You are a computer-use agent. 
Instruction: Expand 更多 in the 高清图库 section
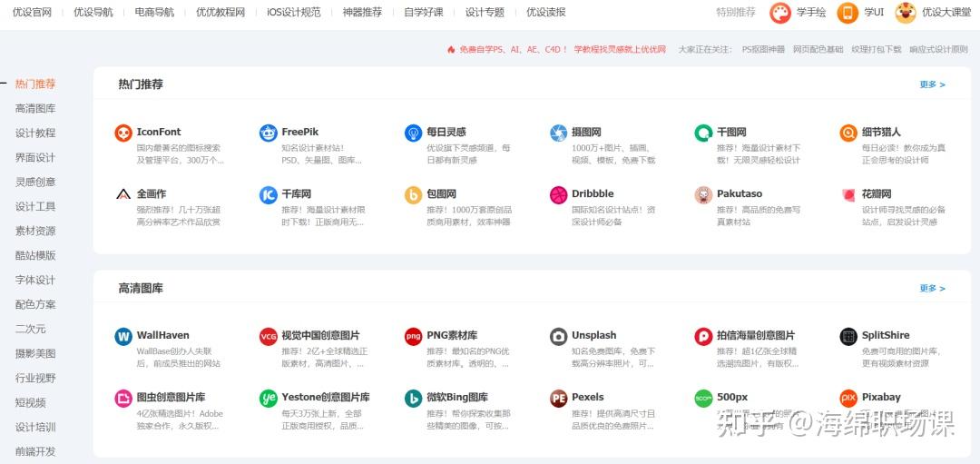click(x=932, y=288)
